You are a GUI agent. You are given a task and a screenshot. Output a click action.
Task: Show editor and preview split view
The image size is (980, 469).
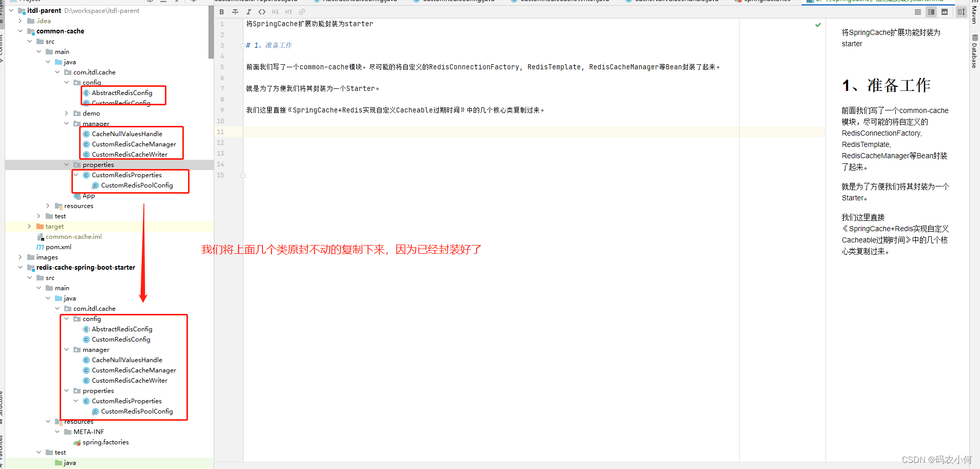click(x=931, y=12)
